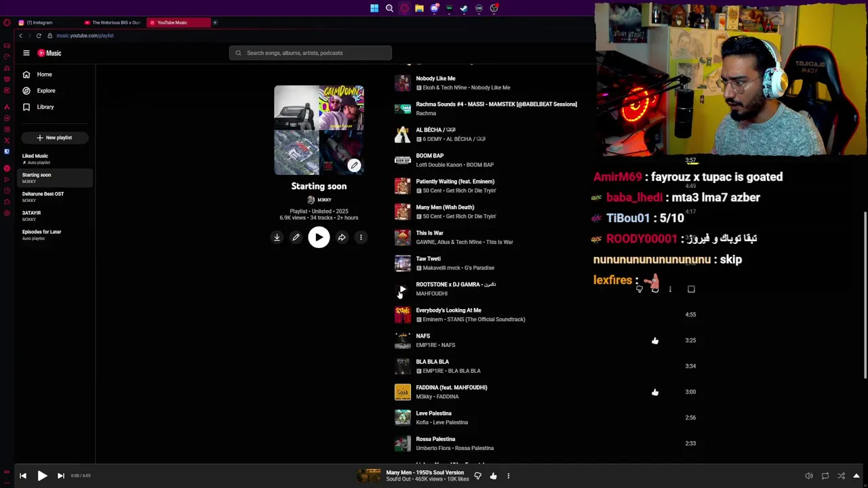Toggle repeat mode in the player

(x=825, y=476)
